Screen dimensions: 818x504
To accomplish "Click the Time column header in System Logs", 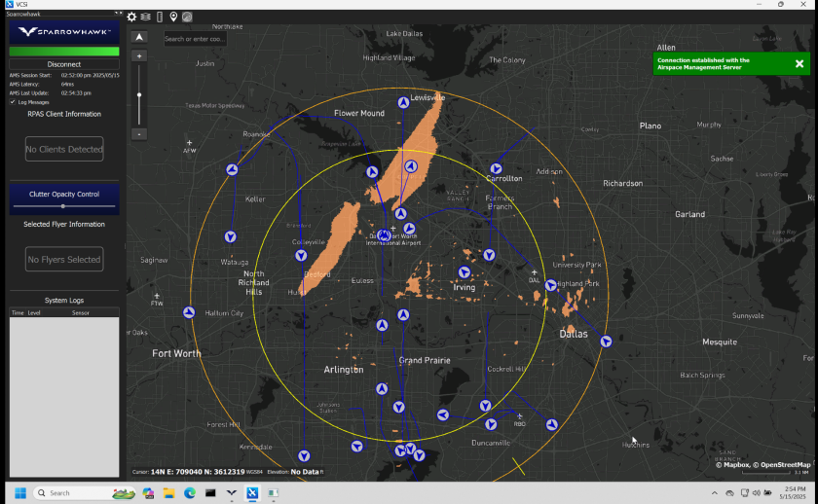I will [x=18, y=312].
